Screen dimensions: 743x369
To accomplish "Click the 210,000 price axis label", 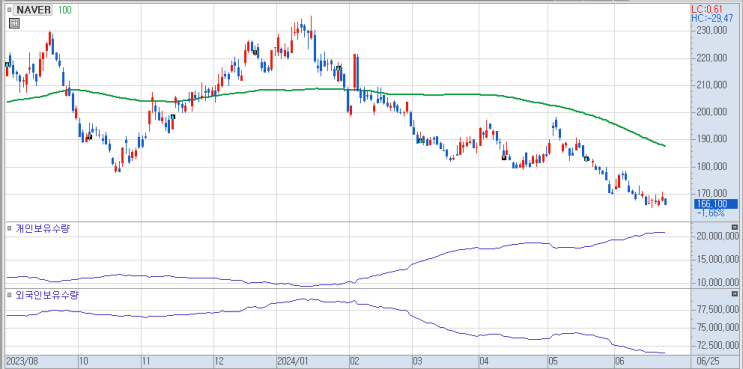I will coord(711,85).
